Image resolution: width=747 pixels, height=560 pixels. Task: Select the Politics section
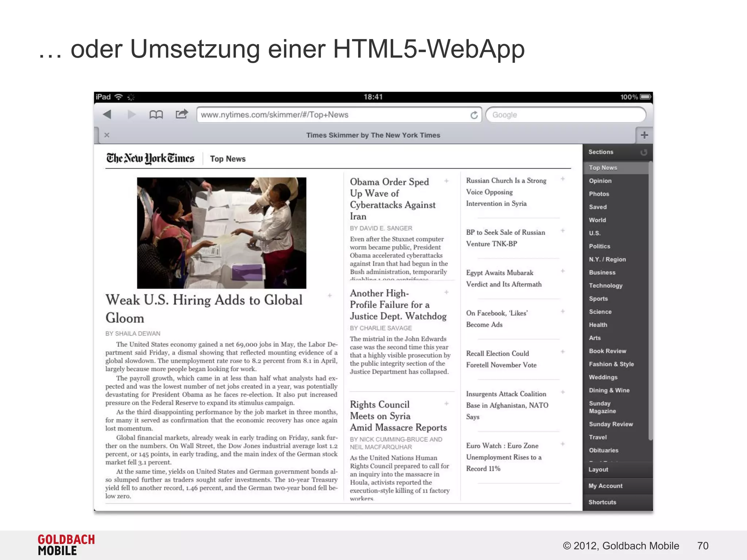point(599,246)
